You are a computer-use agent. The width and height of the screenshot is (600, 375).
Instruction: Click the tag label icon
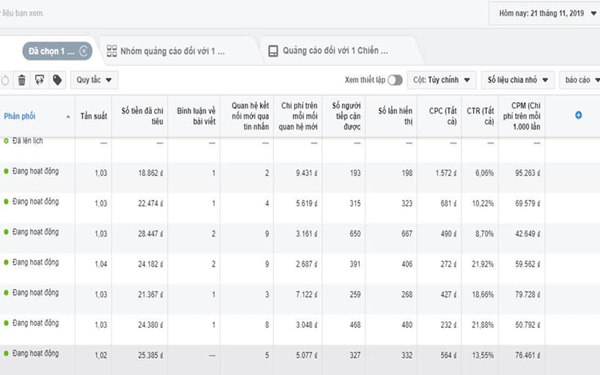click(x=57, y=80)
